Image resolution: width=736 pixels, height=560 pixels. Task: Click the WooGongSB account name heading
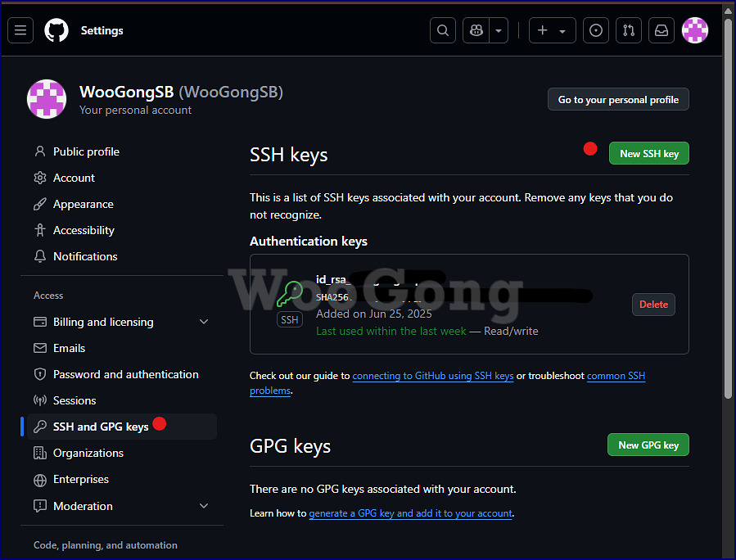click(181, 92)
